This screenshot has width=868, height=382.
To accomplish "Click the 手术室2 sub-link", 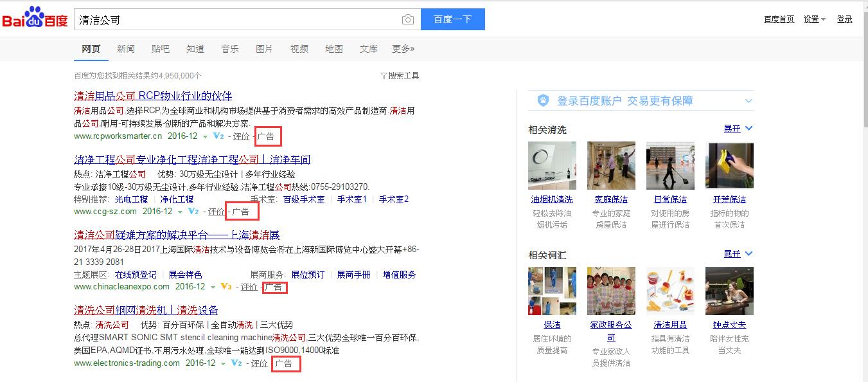I will [x=394, y=199].
